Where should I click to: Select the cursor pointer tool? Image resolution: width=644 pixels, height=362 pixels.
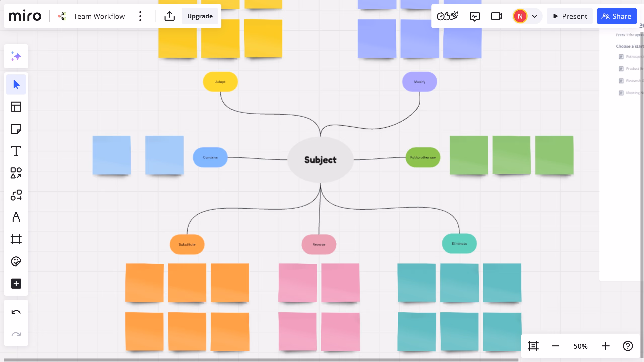point(16,84)
